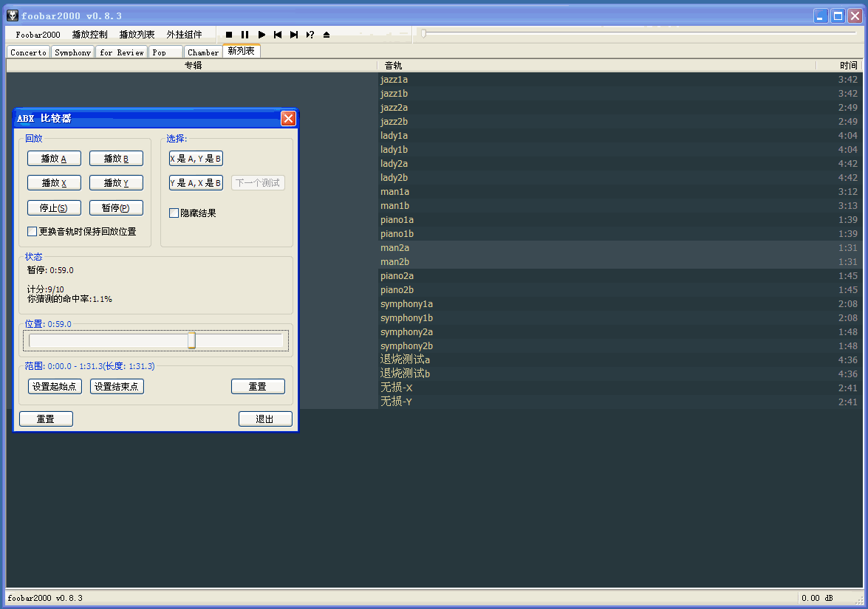
Task: Click the 音轨 column header
Action: (x=597, y=65)
